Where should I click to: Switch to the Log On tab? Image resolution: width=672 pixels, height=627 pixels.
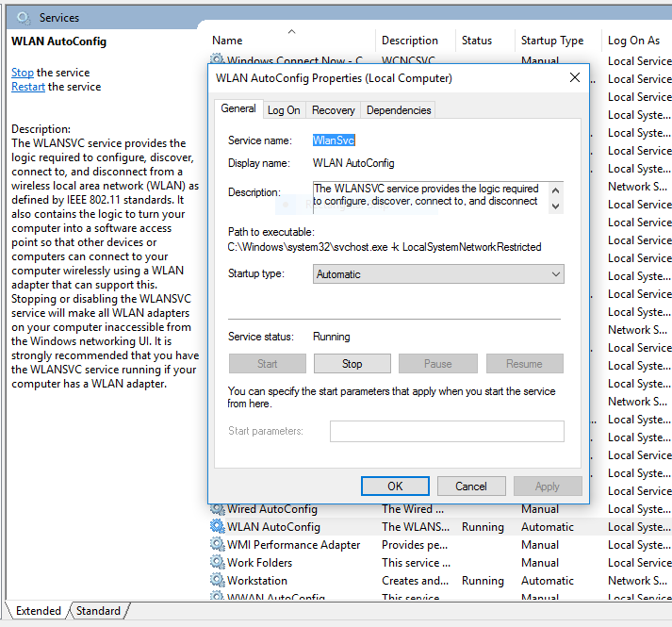click(284, 110)
